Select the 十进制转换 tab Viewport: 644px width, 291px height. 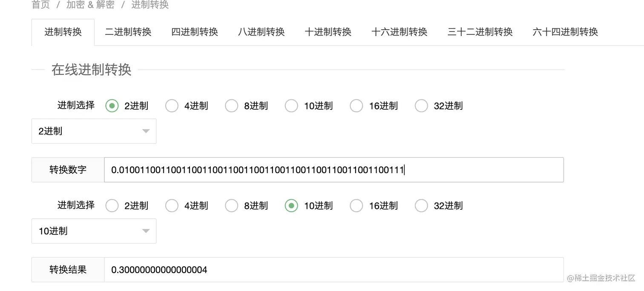[x=328, y=32]
